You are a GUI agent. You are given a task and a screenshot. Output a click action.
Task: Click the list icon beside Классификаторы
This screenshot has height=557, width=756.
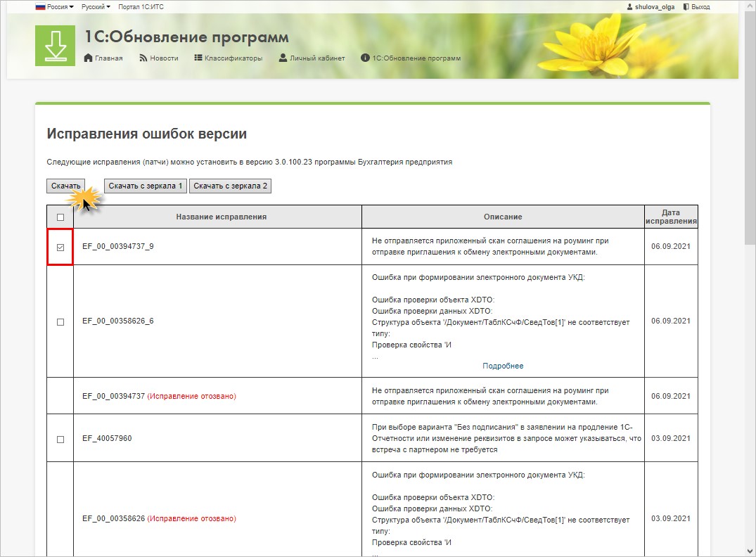(198, 58)
